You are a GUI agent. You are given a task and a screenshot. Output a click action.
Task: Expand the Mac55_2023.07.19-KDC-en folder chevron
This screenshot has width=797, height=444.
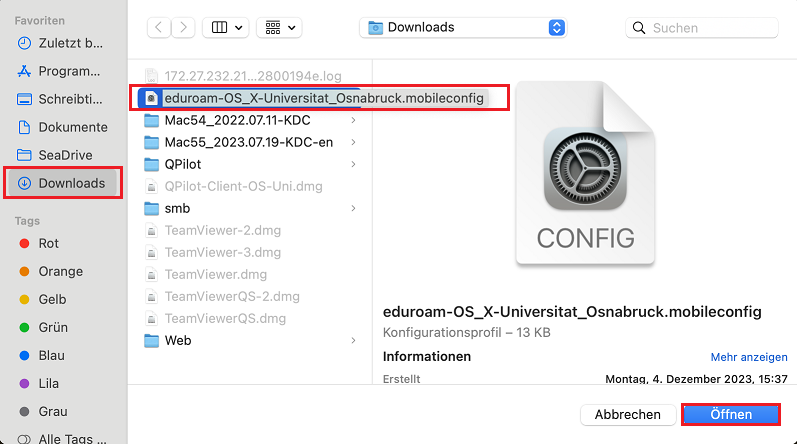pos(353,142)
